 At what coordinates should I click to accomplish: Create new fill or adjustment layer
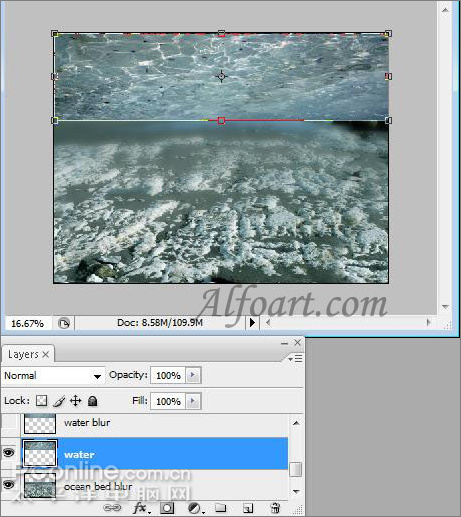pyautogui.click(x=195, y=508)
